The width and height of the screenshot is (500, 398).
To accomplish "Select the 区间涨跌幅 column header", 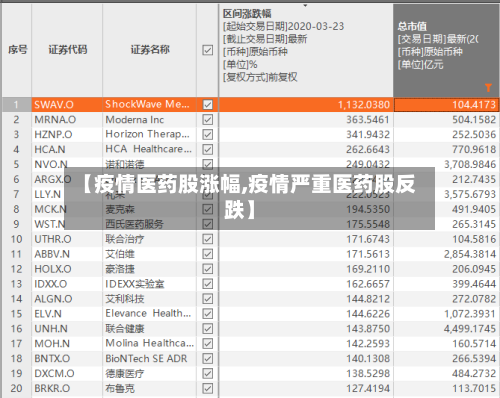I will [x=306, y=50].
